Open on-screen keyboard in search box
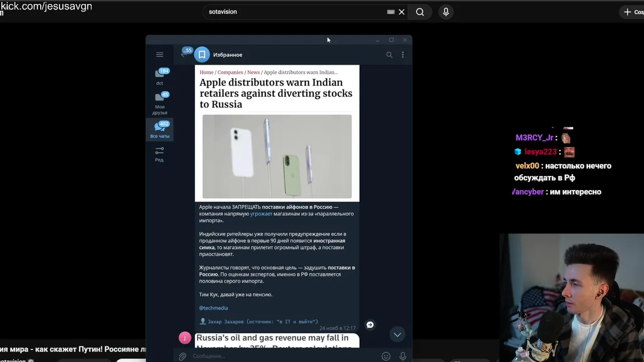The width and height of the screenshot is (644, 362). 391,12
